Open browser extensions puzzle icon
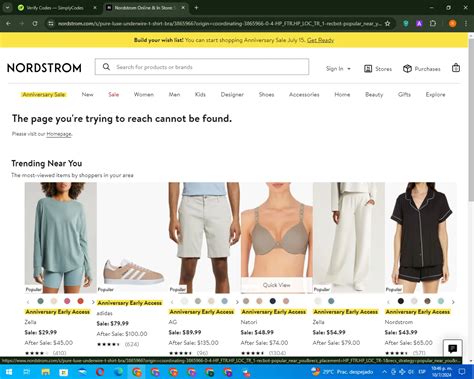This screenshot has width=474, height=379. click(x=433, y=23)
